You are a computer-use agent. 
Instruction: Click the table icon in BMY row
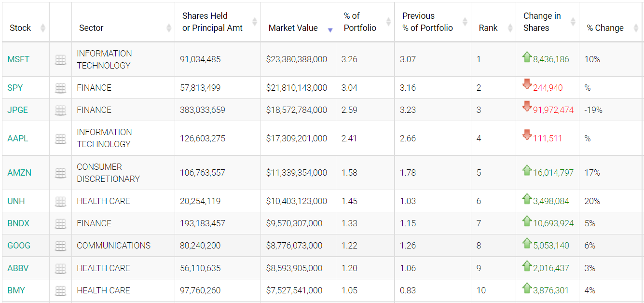(60, 291)
